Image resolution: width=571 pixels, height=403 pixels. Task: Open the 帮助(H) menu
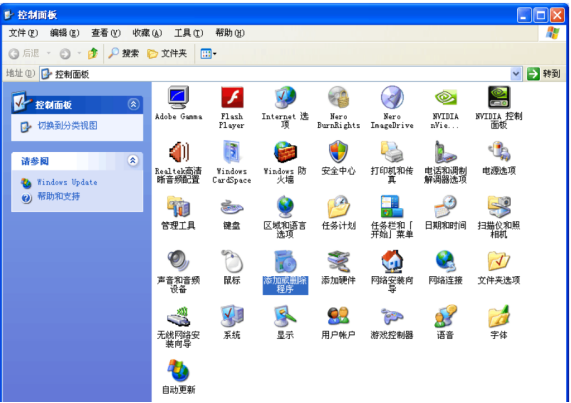[230, 33]
